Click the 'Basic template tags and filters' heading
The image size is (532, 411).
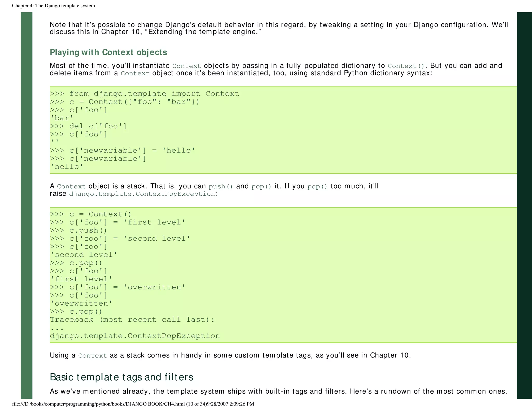coord(122,377)
